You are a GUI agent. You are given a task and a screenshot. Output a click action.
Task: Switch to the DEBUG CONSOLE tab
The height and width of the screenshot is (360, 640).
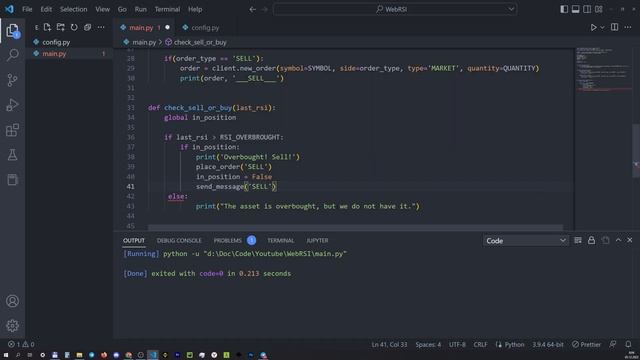(x=179, y=240)
